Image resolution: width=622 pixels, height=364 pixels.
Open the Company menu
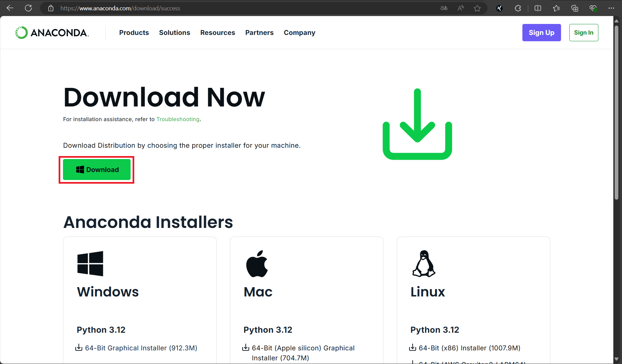tap(300, 33)
